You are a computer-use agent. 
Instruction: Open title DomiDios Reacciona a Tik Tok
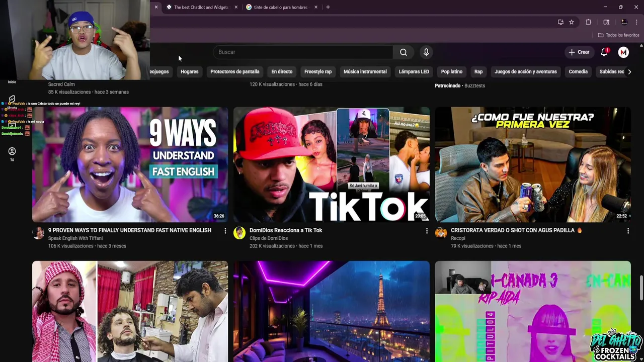286,230
